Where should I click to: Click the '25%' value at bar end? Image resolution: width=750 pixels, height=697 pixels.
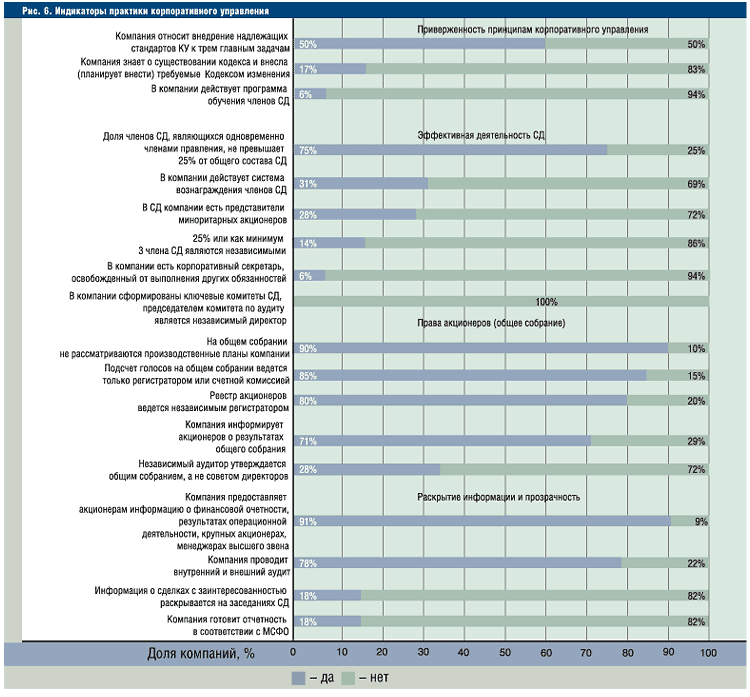696,150
